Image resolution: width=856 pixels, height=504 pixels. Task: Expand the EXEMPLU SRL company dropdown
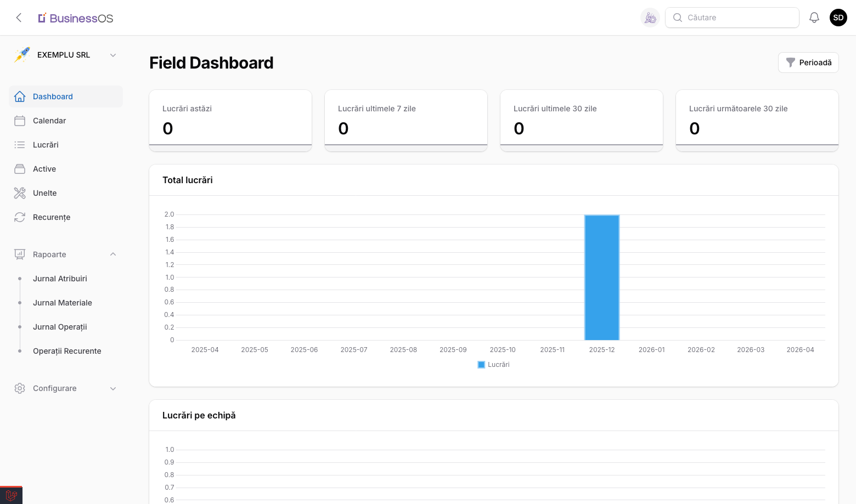(113, 55)
